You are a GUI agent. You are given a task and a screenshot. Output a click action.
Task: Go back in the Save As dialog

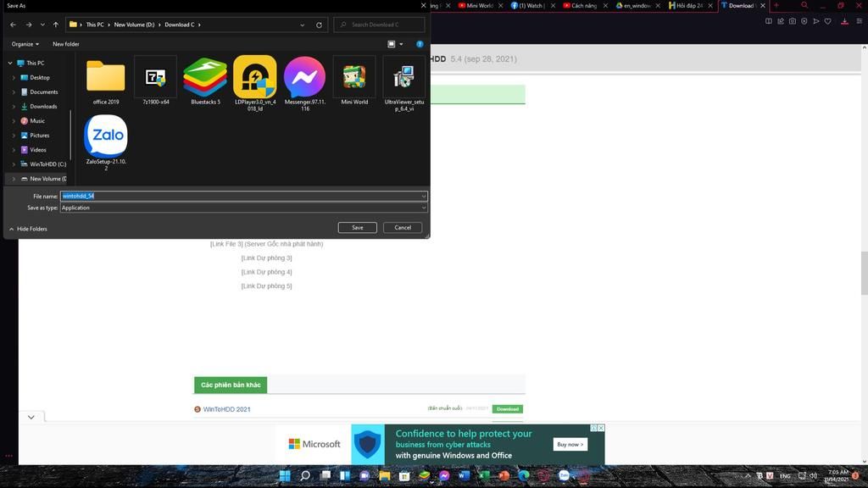pyautogui.click(x=14, y=25)
